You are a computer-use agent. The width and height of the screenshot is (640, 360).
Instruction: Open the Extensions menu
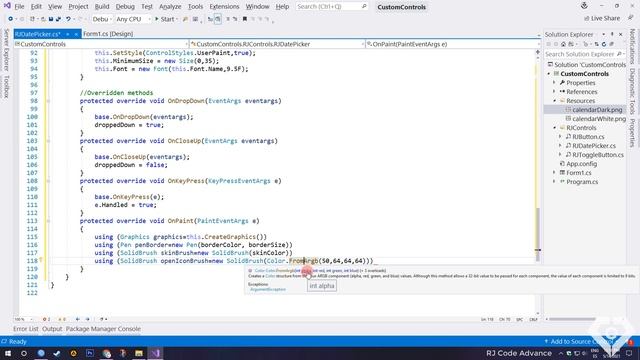click(224, 7)
